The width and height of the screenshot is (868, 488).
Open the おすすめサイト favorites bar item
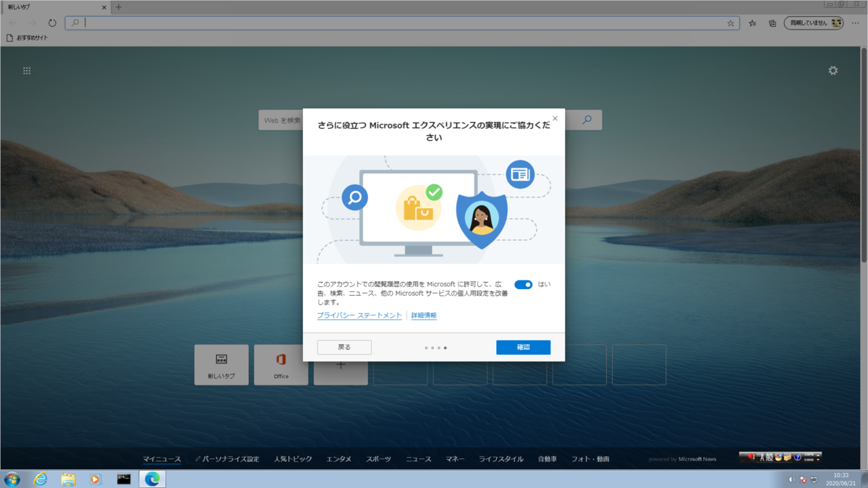pos(27,38)
